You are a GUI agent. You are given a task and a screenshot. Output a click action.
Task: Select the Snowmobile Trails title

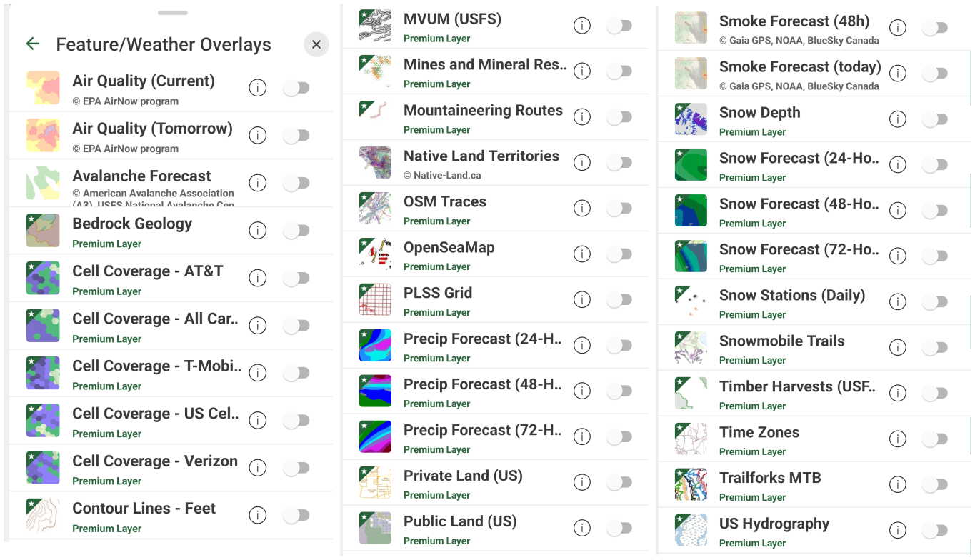point(782,341)
